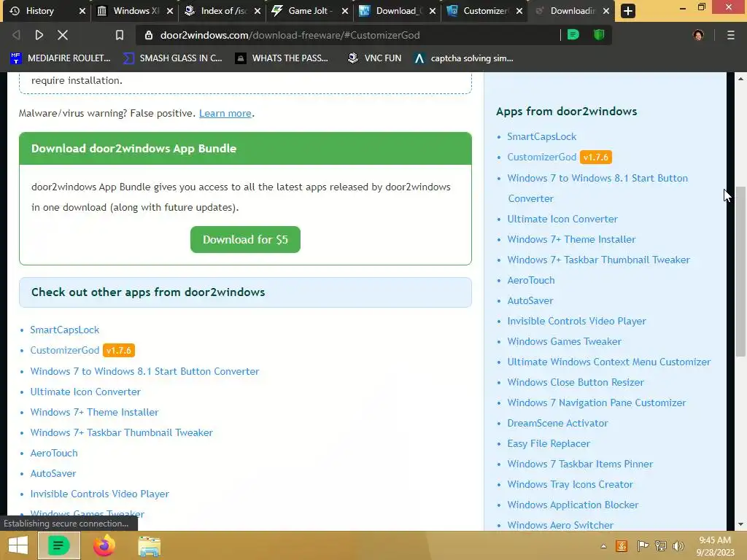
Task: Open VNC FUN bookmark
Action: point(375,58)
